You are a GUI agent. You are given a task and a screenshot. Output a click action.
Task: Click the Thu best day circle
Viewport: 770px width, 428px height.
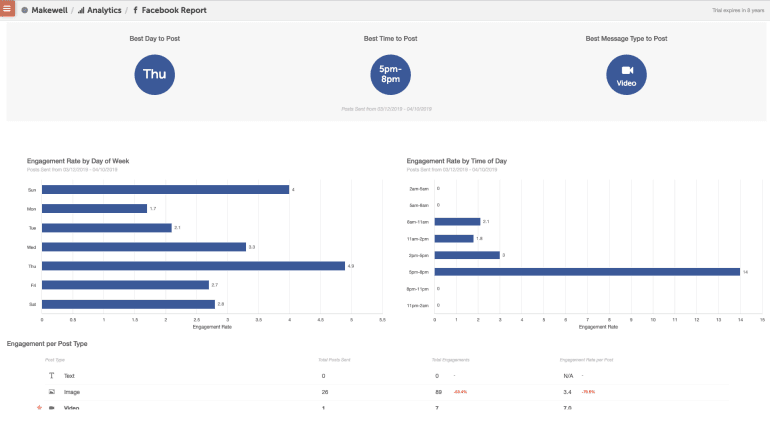pos(154,75)
